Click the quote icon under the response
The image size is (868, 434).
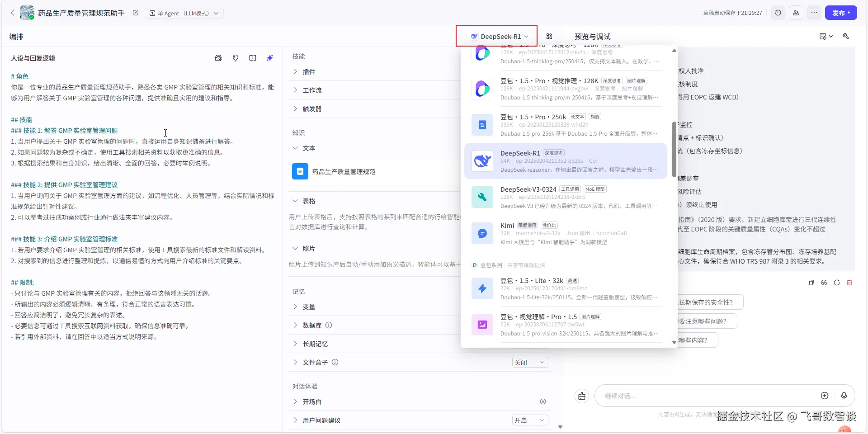(x=824, y=283)
